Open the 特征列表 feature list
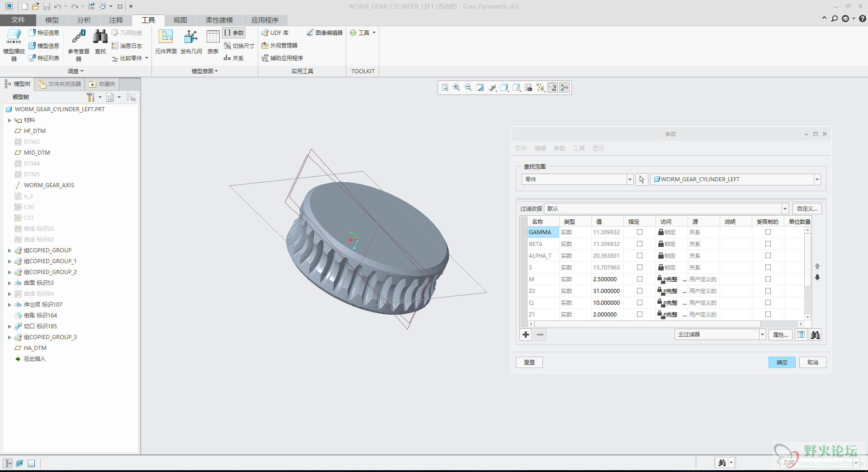 [44, 58]
